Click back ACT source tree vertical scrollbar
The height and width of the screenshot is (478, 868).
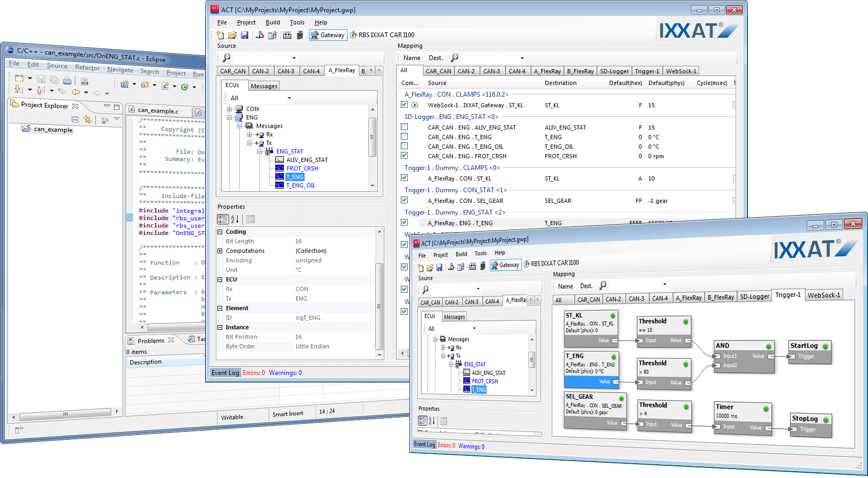point(373,137)
